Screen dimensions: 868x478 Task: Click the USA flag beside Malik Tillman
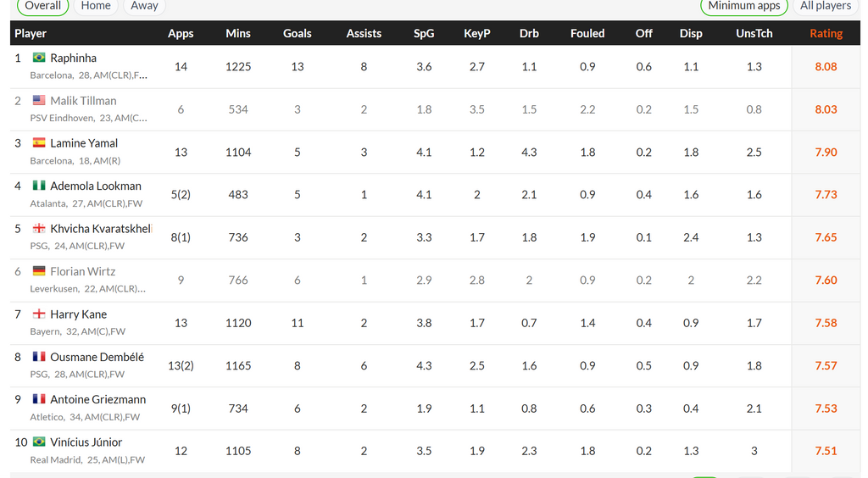pos(38,101)
